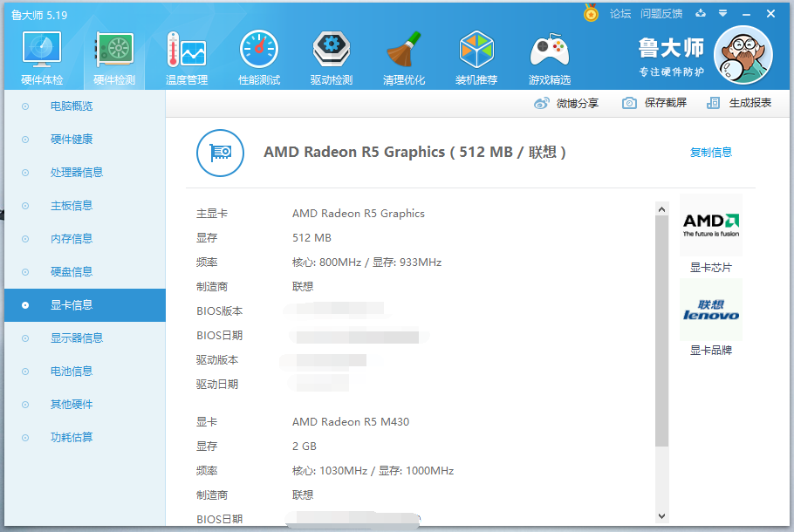This screenshot has height=532, width=794.
Task: Click the medal icon in title bar
Action: (x=591, y=13)
